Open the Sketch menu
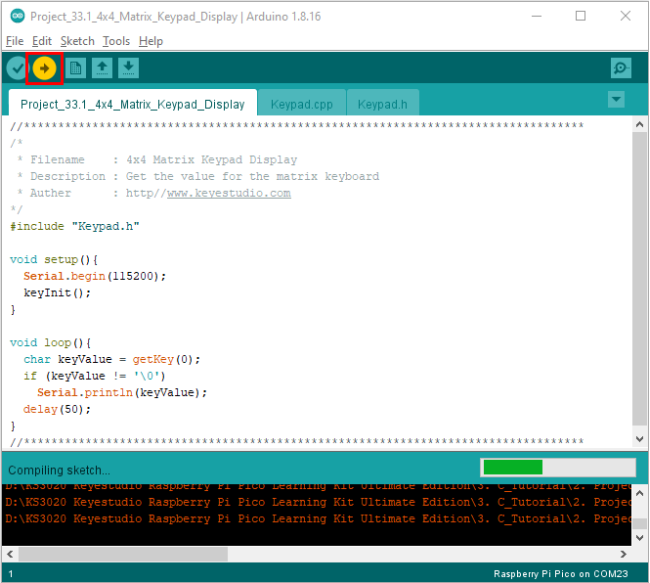The height and width of the screenshot is (583, 650). [x=78, y=41]
